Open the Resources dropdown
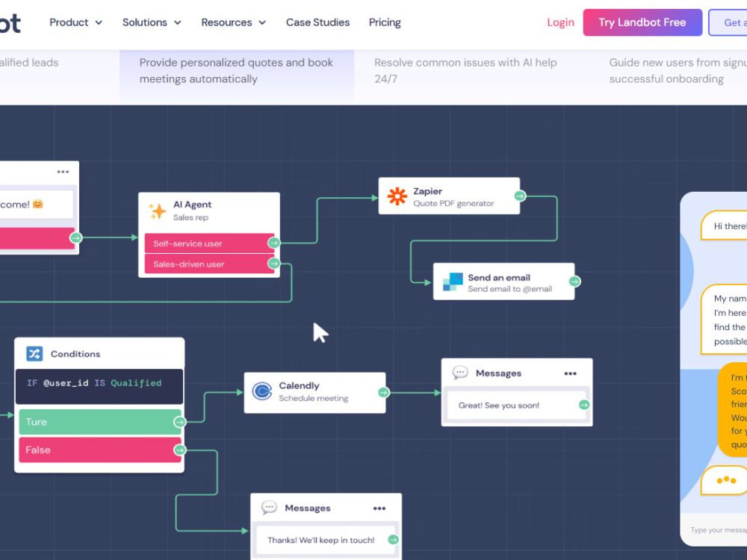 233,22
